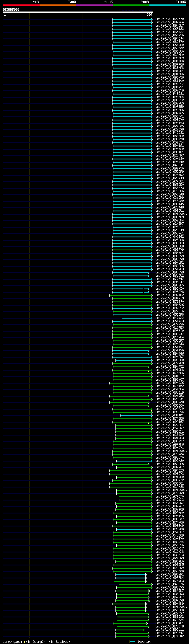
Task: Open hit UniRef100_B9HDL7
Action: (170, 26)
